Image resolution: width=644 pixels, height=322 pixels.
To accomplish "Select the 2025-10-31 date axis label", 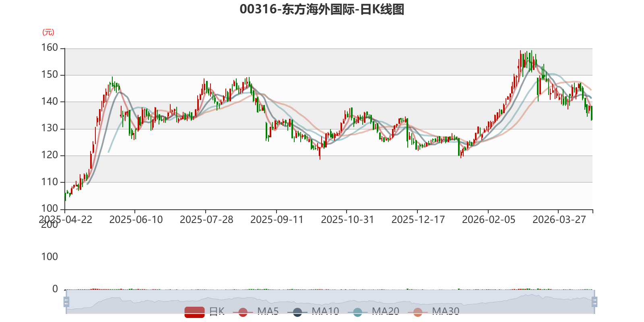I will 347,220.
